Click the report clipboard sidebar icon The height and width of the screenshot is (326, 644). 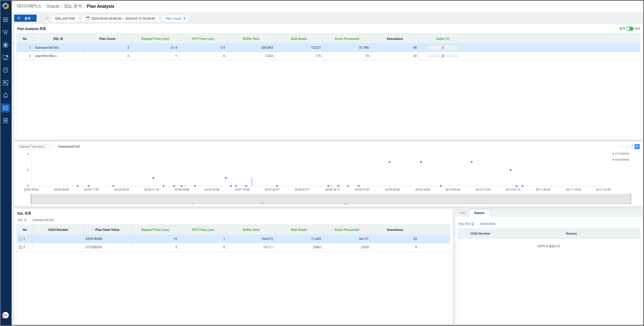coord(6,121)
